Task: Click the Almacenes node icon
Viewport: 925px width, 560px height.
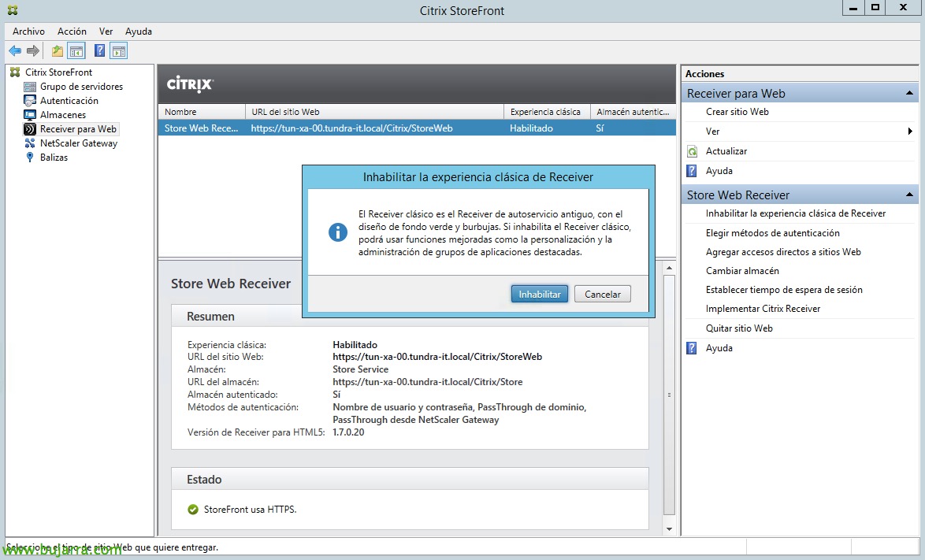Action: pyautogui.click(x=29, y=115)
